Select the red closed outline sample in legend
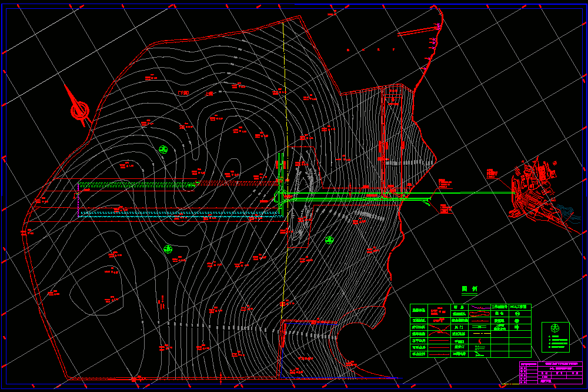The width and height of the screenshot is (588, 392). point(480,314)
